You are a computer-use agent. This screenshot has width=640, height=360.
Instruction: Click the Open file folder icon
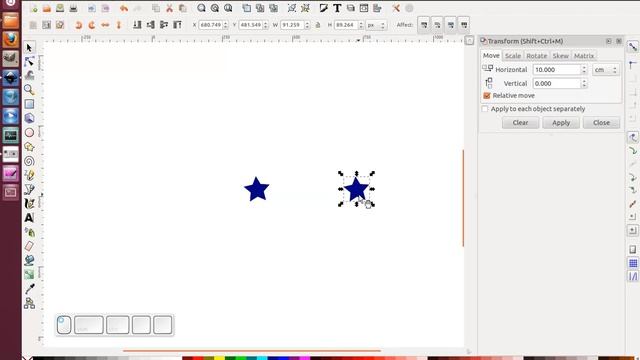pos(47,8)
